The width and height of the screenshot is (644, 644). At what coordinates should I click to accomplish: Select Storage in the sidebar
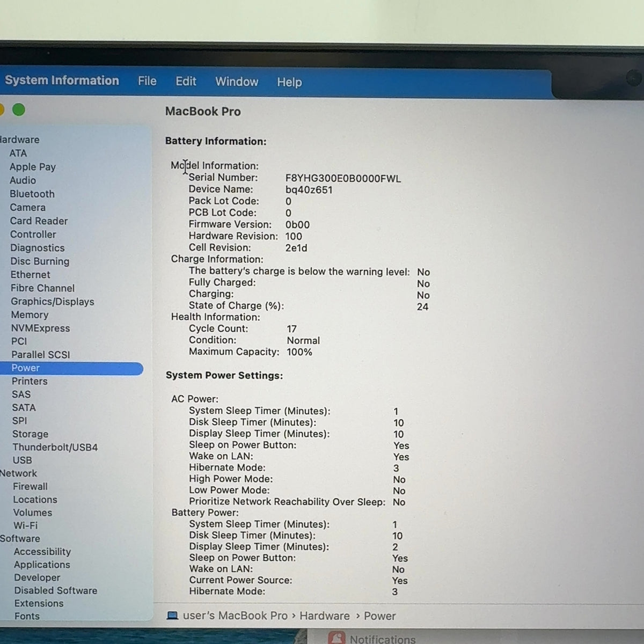(30, 434)
